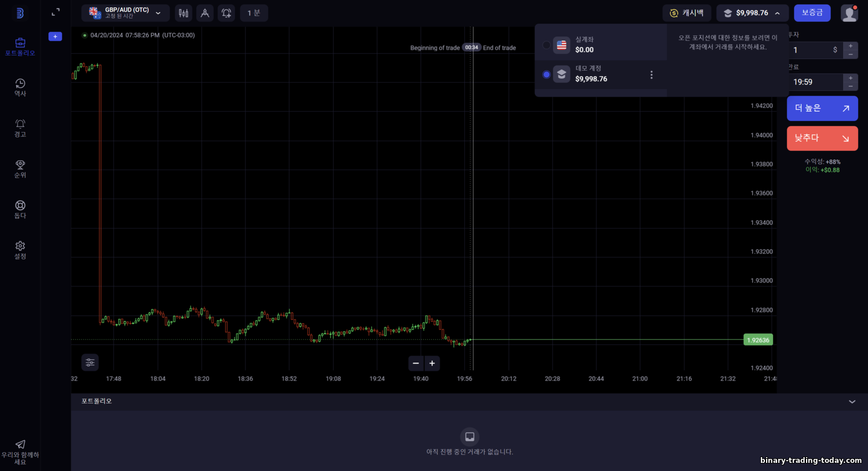The image size is (868, 471).
Task: Open the 순위 ranking trophy icon
Action: coord(20,169)
